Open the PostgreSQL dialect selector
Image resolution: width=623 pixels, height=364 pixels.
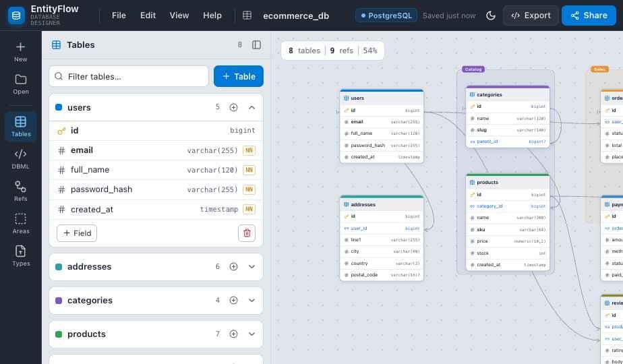[386, 16]
